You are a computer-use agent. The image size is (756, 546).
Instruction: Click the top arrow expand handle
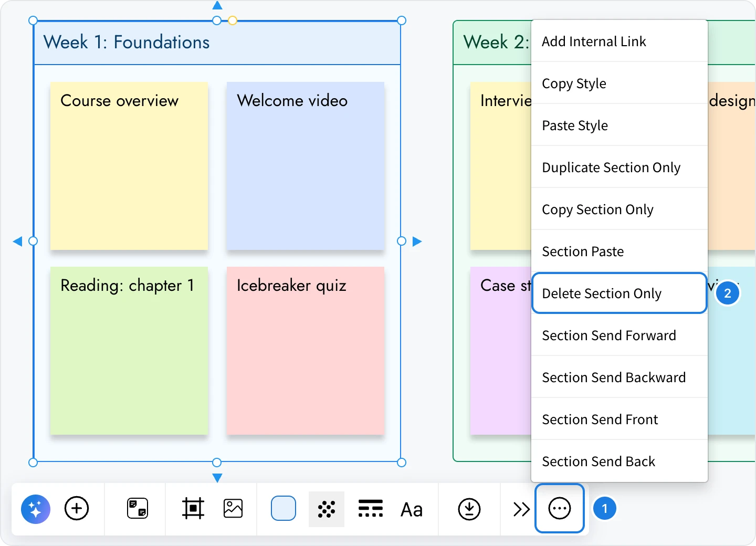click(x=217, y=5)
